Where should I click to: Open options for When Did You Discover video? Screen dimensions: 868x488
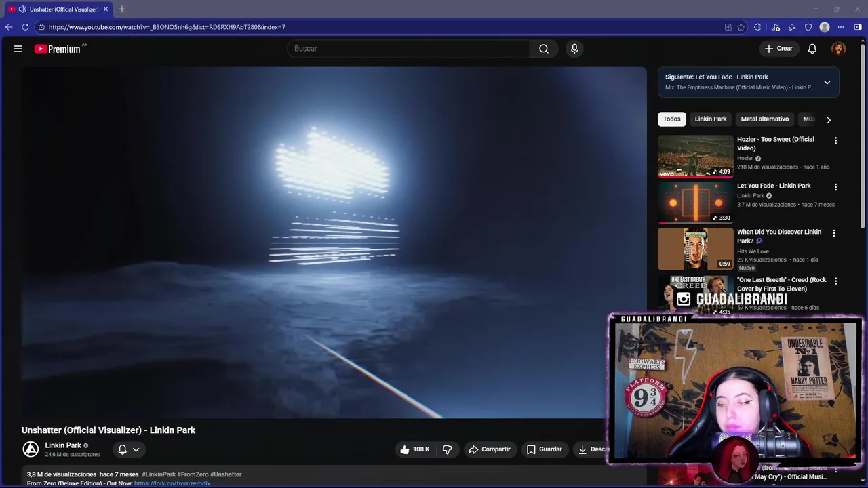834,233
